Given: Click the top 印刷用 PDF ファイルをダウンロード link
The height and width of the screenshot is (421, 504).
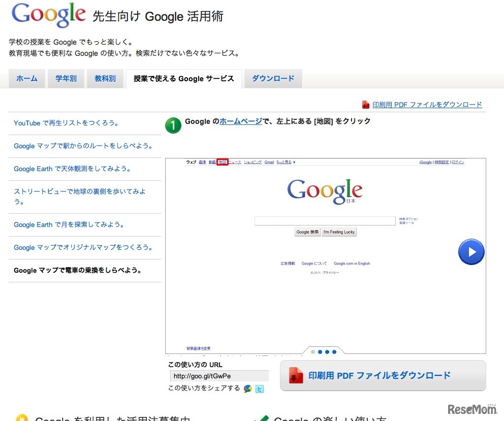Looking at the screenshot, I should coord(427,105).
